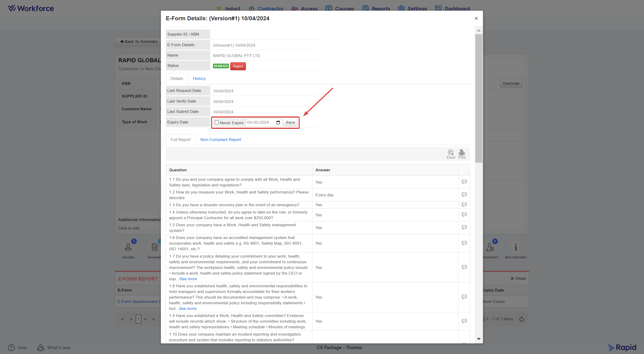Image resolution: width=644 pixels, height=354 pixels.
Task: Go to first page of grid pager
Action: coord(122,319)
